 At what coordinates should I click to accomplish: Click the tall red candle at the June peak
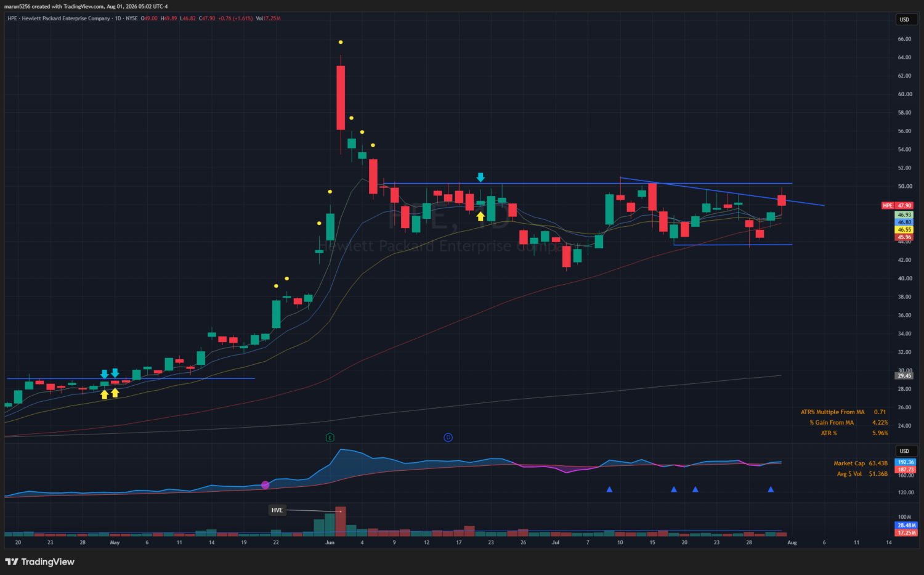(341, 97)
